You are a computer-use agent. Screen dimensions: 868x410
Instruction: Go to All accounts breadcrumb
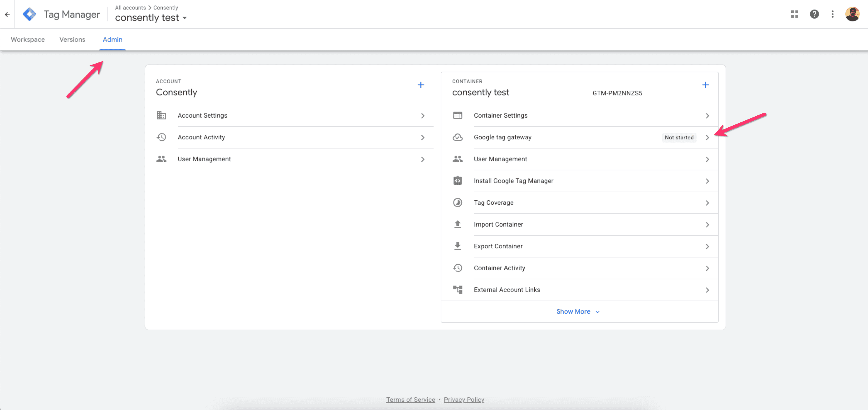pos(130,7)
